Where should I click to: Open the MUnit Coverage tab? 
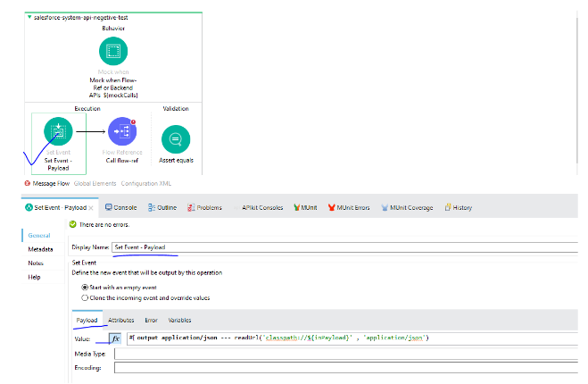click(407, 207)
